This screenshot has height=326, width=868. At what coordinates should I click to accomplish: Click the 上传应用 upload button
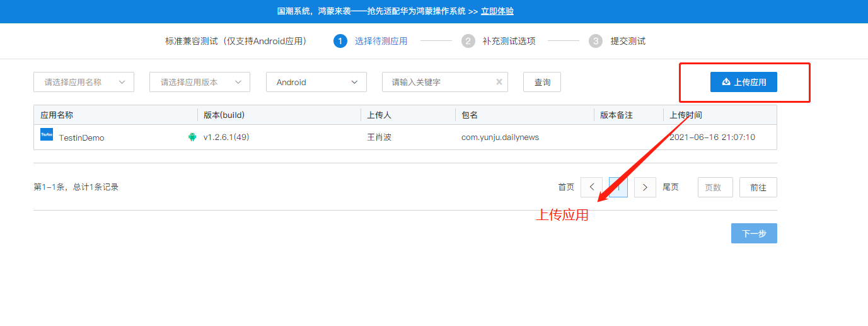[744, 82]
